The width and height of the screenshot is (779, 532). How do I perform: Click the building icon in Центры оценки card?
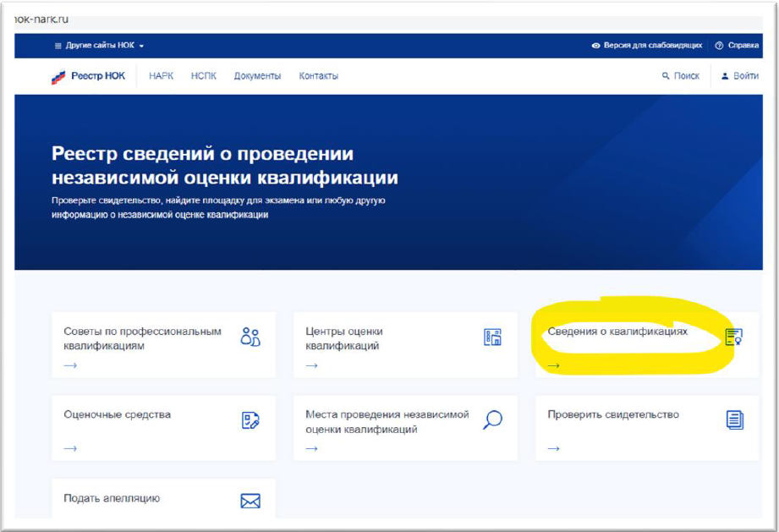(x=492, y=337)
